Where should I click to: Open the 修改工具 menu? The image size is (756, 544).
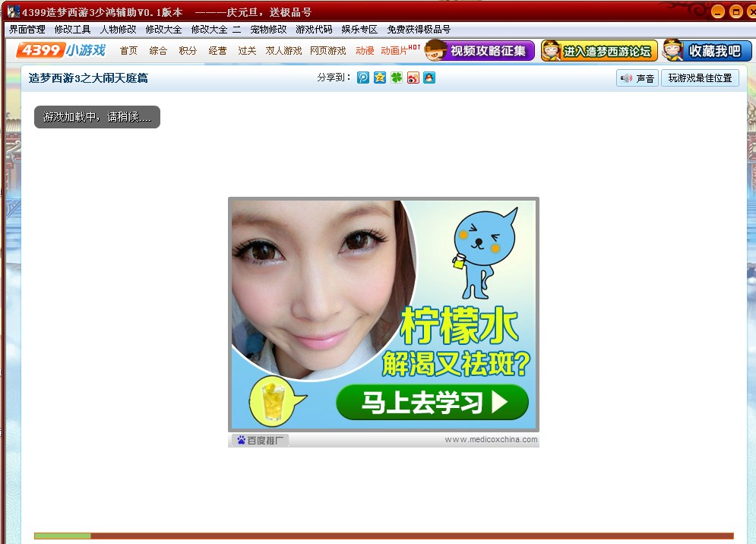tap(72, 30)
